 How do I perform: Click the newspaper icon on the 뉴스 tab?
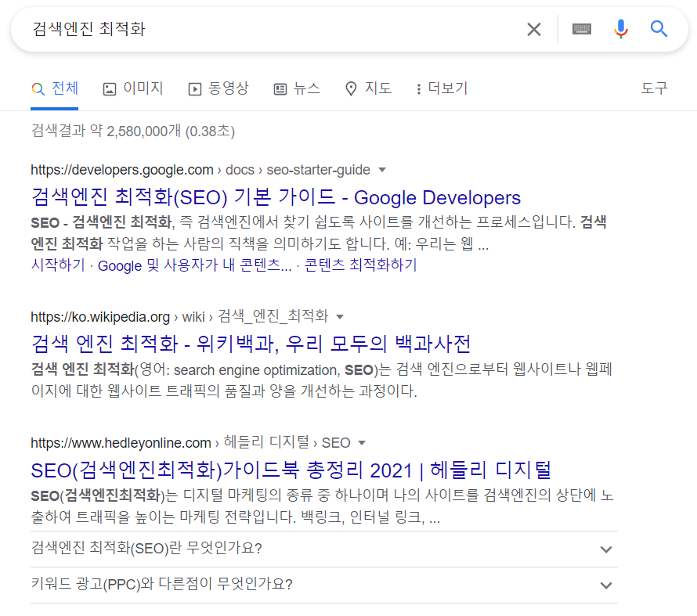(x=280, y=89)
